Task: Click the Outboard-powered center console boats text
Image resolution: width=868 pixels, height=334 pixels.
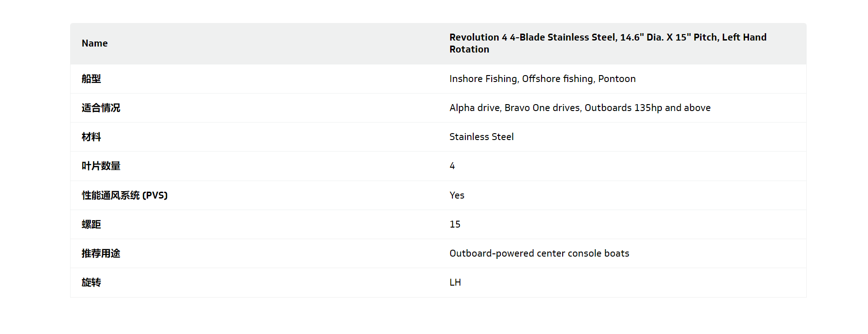Action: point(539,253)
